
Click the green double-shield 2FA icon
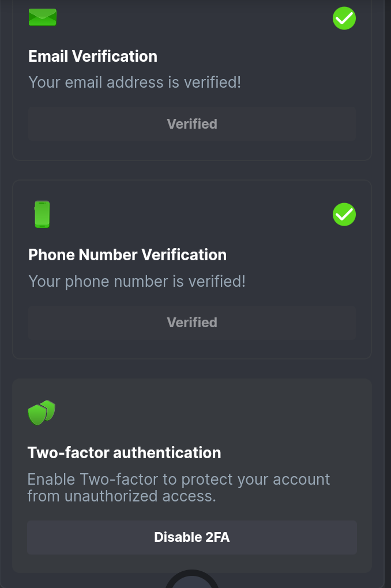(42, 413)
